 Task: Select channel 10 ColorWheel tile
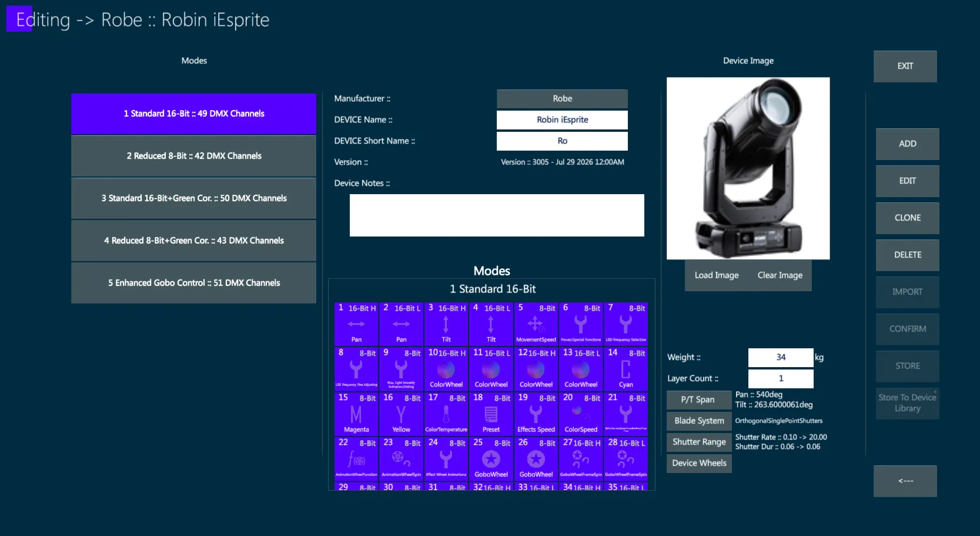[446, 369]
